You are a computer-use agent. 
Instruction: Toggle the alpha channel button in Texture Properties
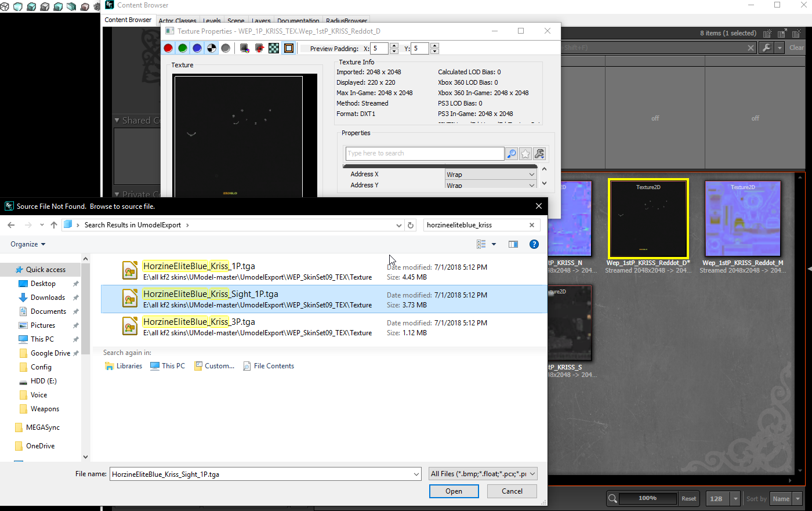[212, 48]
